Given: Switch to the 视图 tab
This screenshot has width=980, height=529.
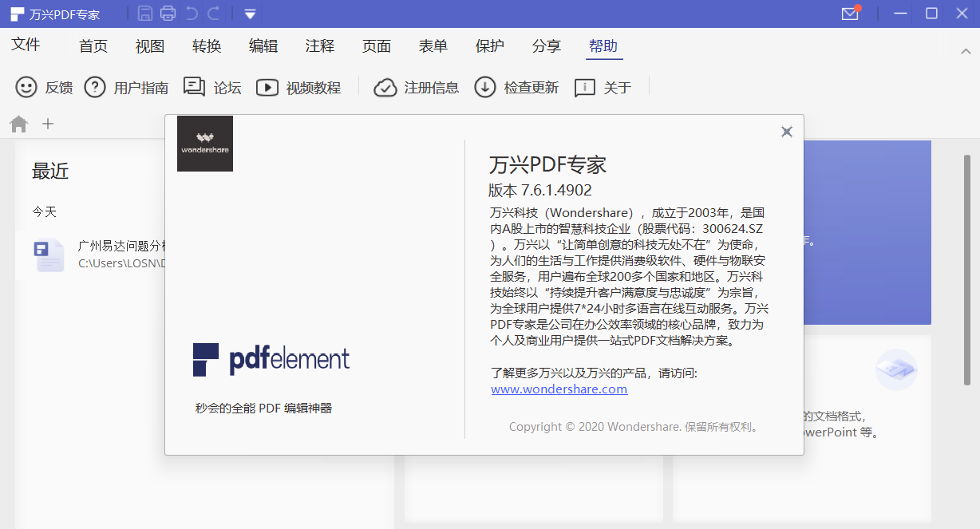Looking at the screenshot, I should 150,46.
